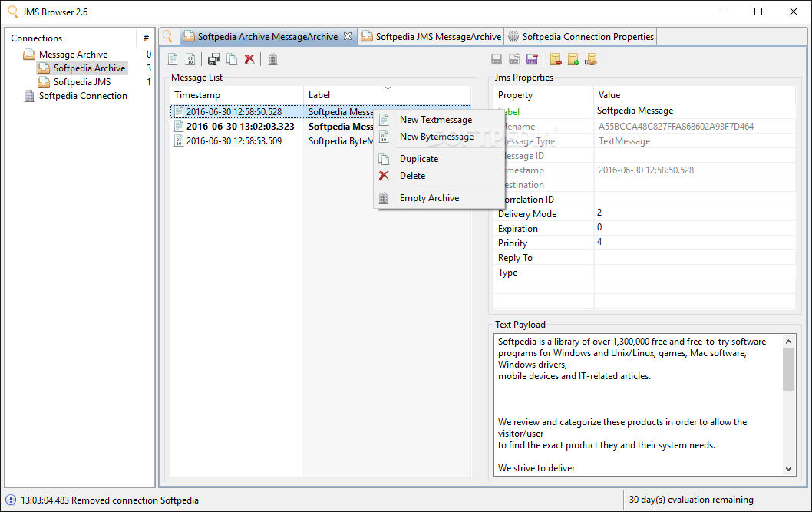
Task: Click the Timestamp property value 2016-06-30 12:58:50.528
Action: click(645, 170)
